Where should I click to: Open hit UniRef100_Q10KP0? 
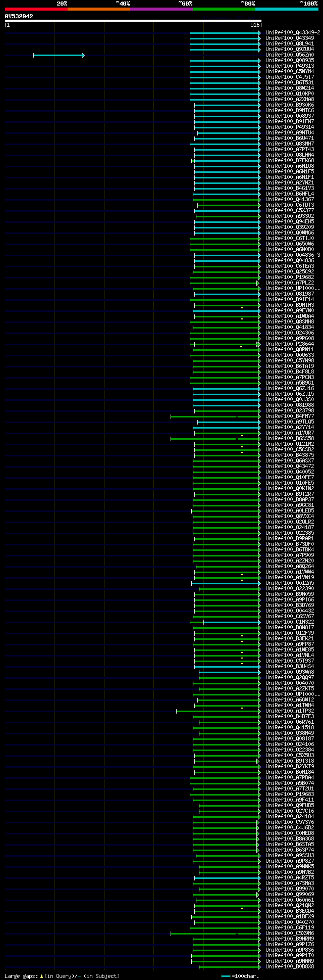[290, 94]
